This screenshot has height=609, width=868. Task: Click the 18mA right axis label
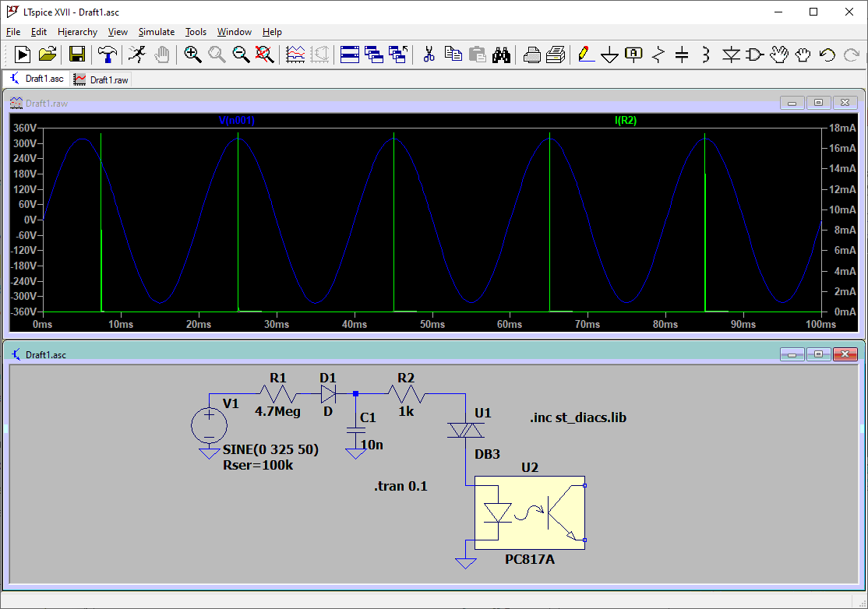tap(842, 128)
